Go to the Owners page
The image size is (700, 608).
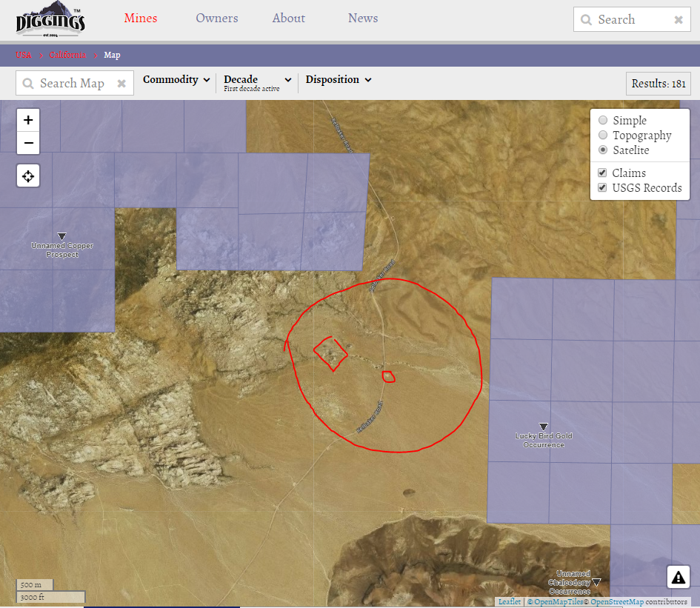point(216,19)
